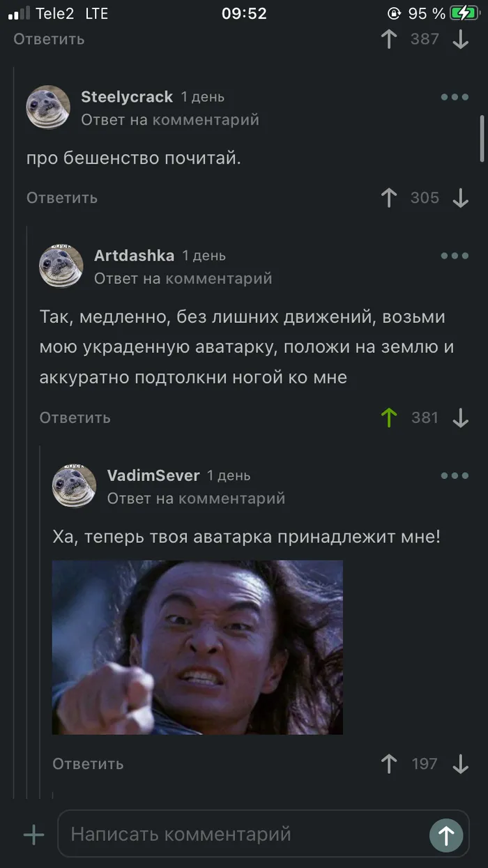
Task: Tap Ответить under VadimSever's image comment
Action: pyautogui.click(x=88, y=764)
